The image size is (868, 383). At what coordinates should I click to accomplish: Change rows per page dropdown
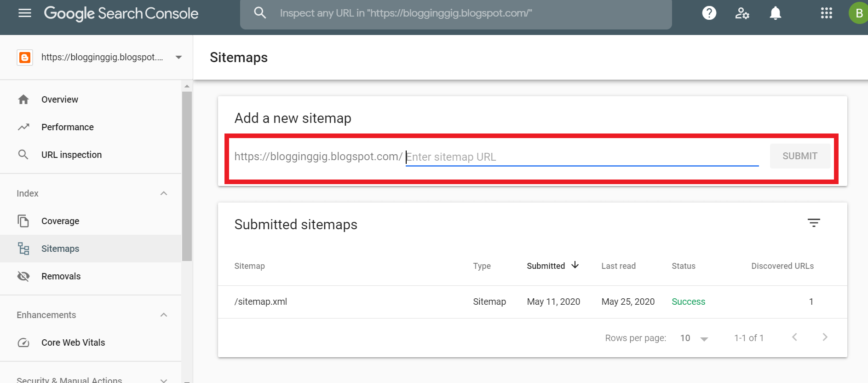[x=694, y=338]
